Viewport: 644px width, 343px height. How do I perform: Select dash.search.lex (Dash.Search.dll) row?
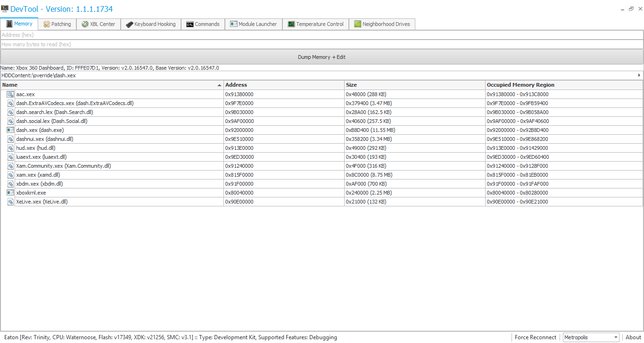coord(55,112)
